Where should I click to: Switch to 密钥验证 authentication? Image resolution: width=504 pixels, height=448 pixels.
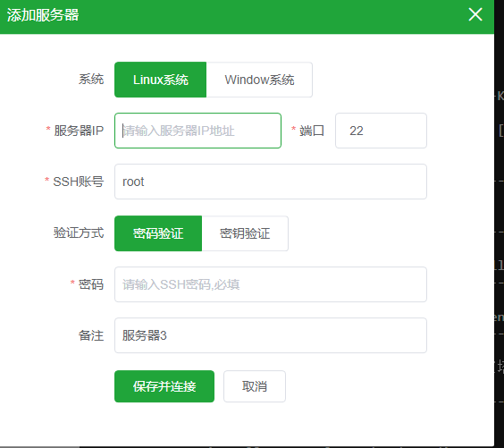(x=245, y=233)
